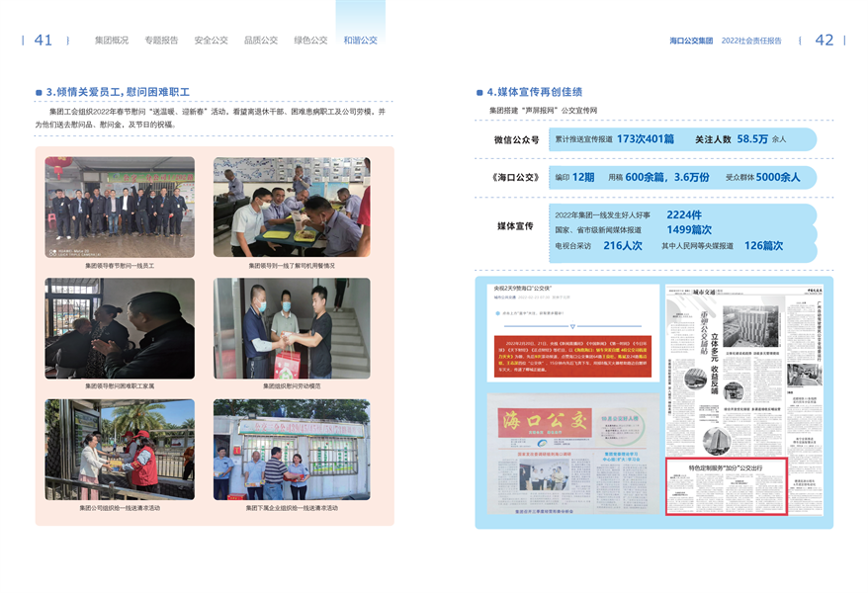The image size is (868, 593).
Task: Switch to the 专题报告 tab
Action: (161, 41)
